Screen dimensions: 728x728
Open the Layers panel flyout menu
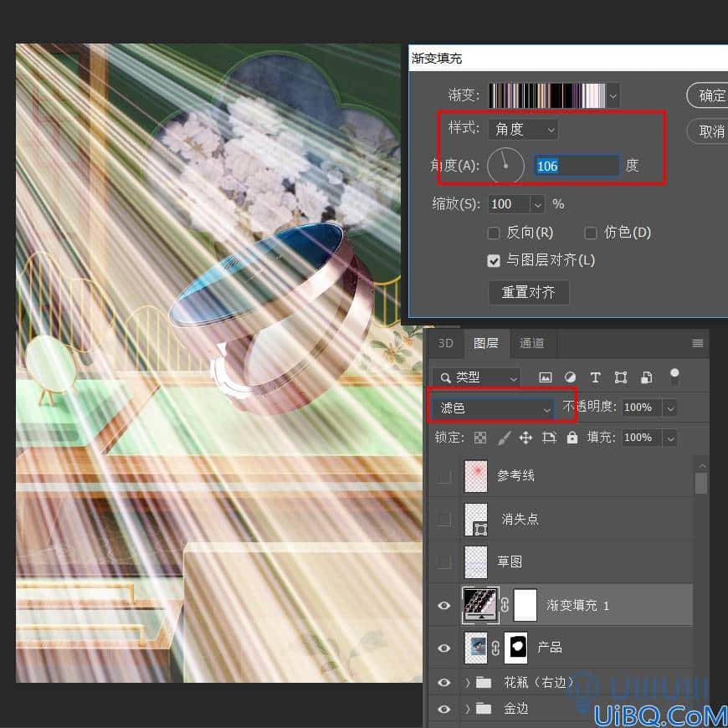[697, 343]
